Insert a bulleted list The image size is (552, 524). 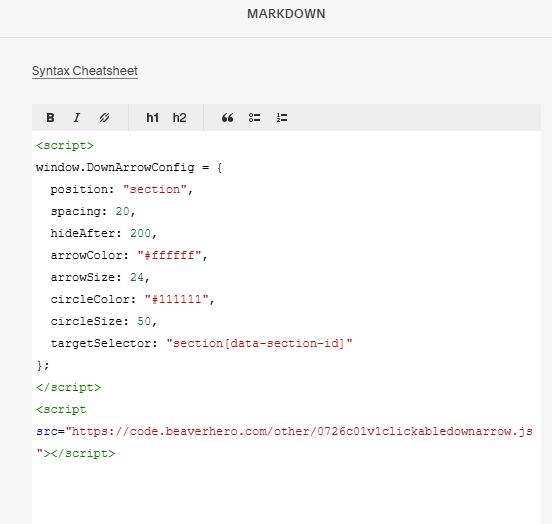[x=255, y=118]
